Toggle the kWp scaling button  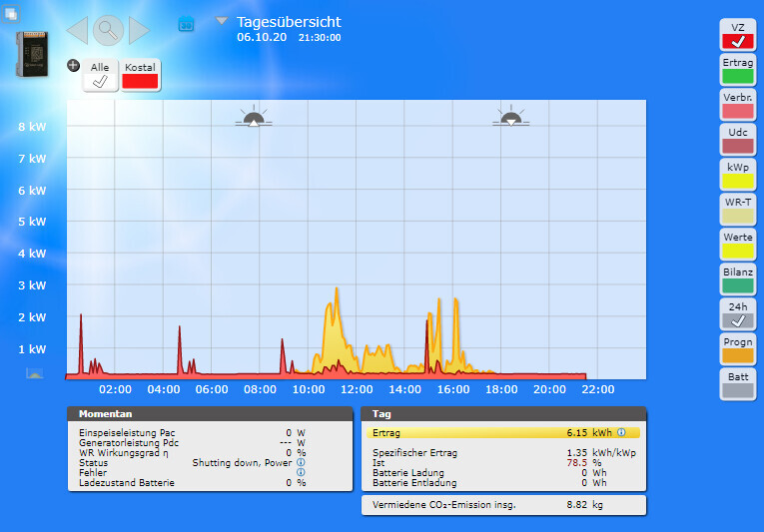(738, 175)
